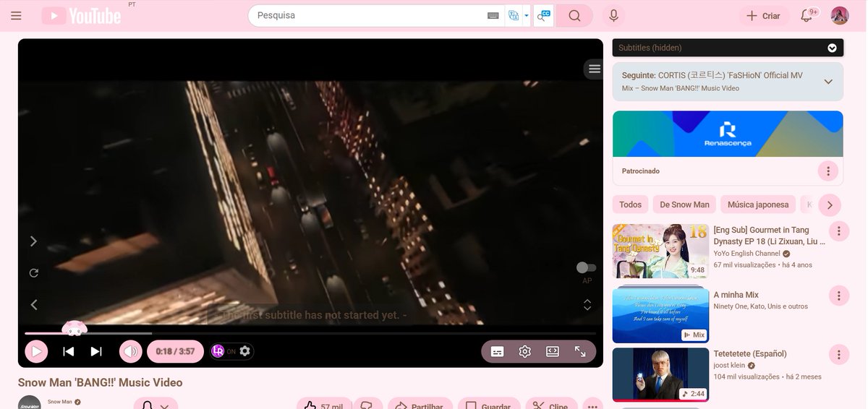Screen dimensions: 868x409
Task: Click the Clipe button
Action: click(x=552, y=405)
